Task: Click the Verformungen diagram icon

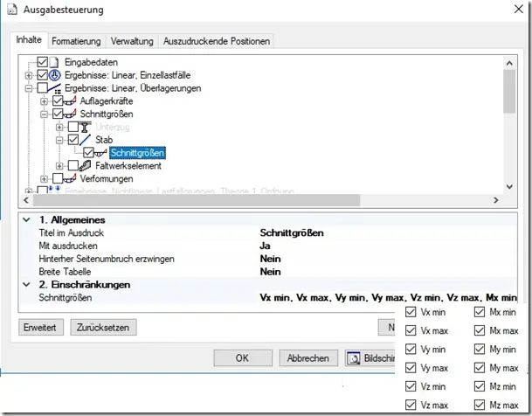Action: click(x=70, y=178)
